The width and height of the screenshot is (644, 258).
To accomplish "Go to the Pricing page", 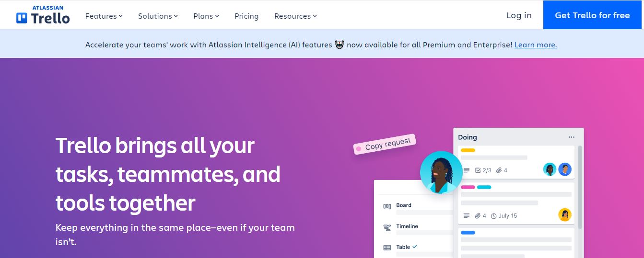I will pos(246,16).
